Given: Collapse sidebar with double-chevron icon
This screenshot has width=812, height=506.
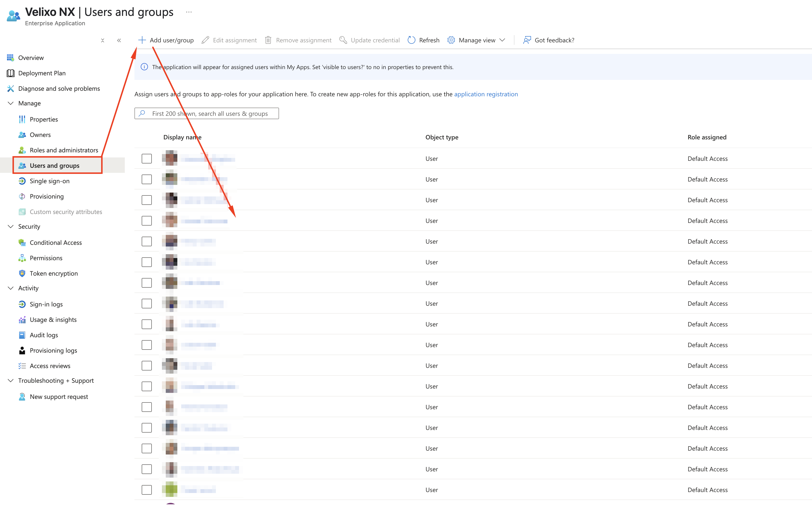Looking at the screenshot, I should [119, 40].
